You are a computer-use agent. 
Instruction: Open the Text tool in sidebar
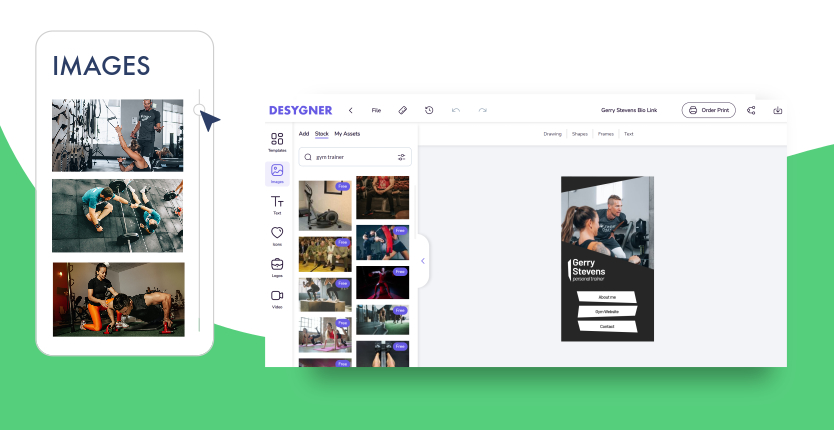(x=277, y=202)
